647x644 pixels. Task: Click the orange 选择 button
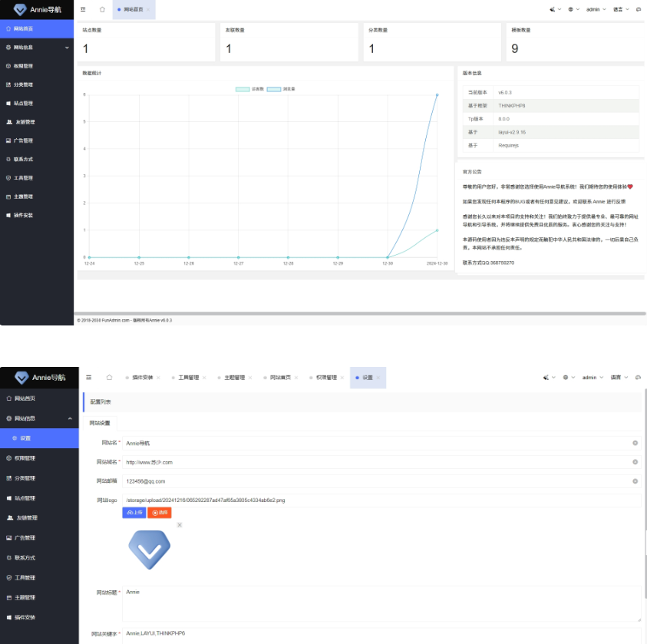point(159,512)
